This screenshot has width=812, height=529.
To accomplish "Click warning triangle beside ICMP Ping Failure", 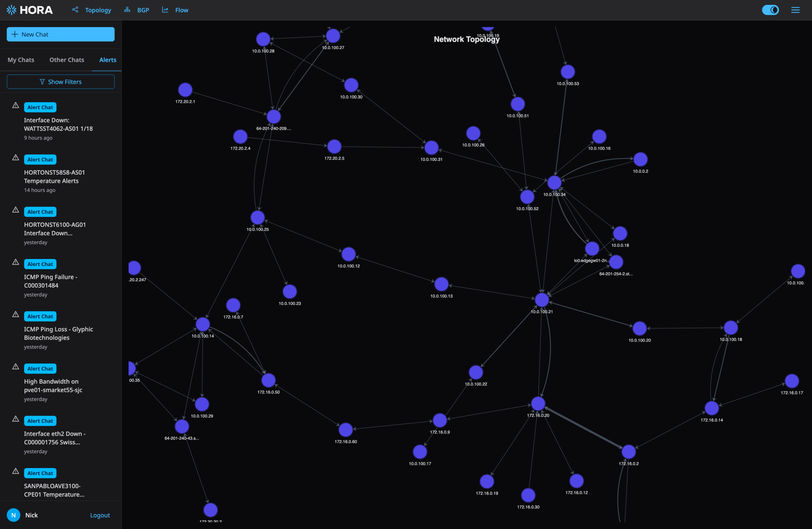I will point(15,262).
